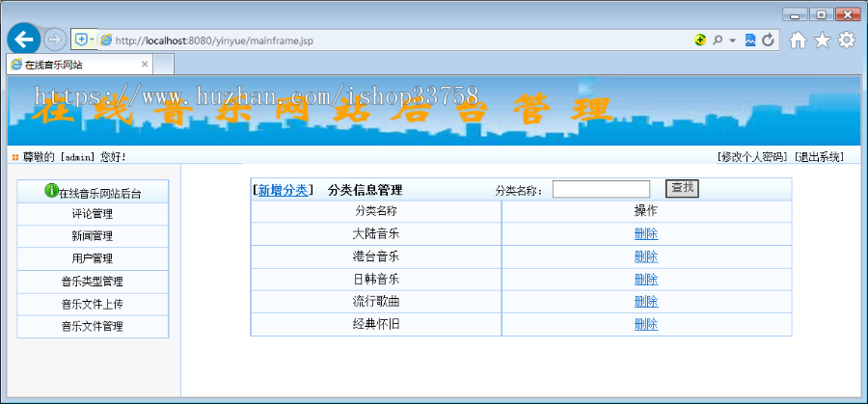Image resolution: width=868 pixels, height=404 pixels.
Task: Click the 退出系统 logout link
Action: [x=819, y=157]
